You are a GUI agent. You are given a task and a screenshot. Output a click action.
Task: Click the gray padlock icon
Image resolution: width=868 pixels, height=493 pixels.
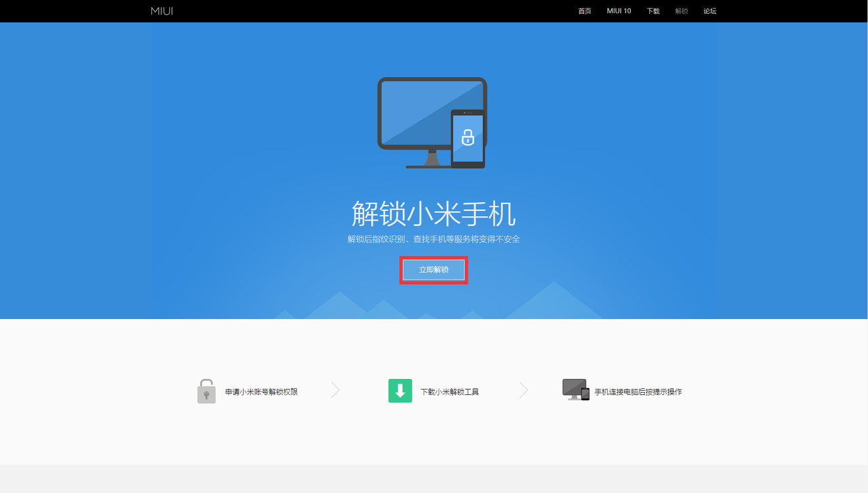pos(206,391)
